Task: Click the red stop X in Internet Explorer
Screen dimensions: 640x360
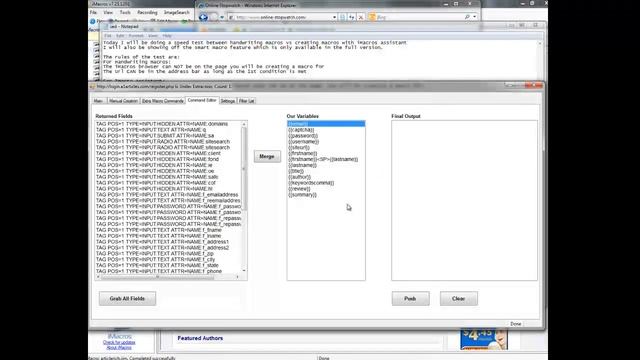Action: point(360,17)
